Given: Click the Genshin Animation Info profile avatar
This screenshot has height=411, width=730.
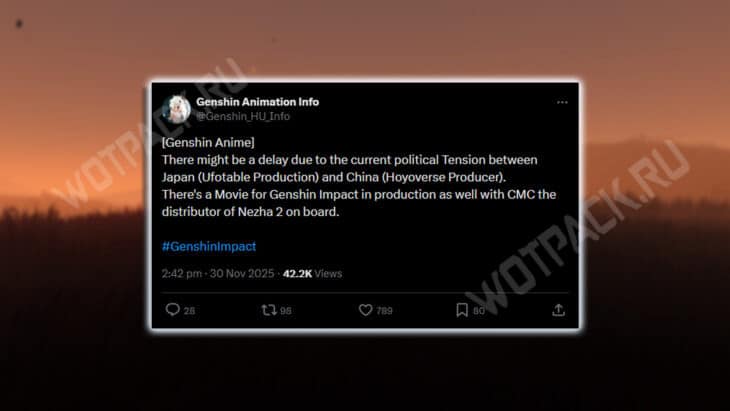Looking at the screenshot, I should click(x=177, y=108).
